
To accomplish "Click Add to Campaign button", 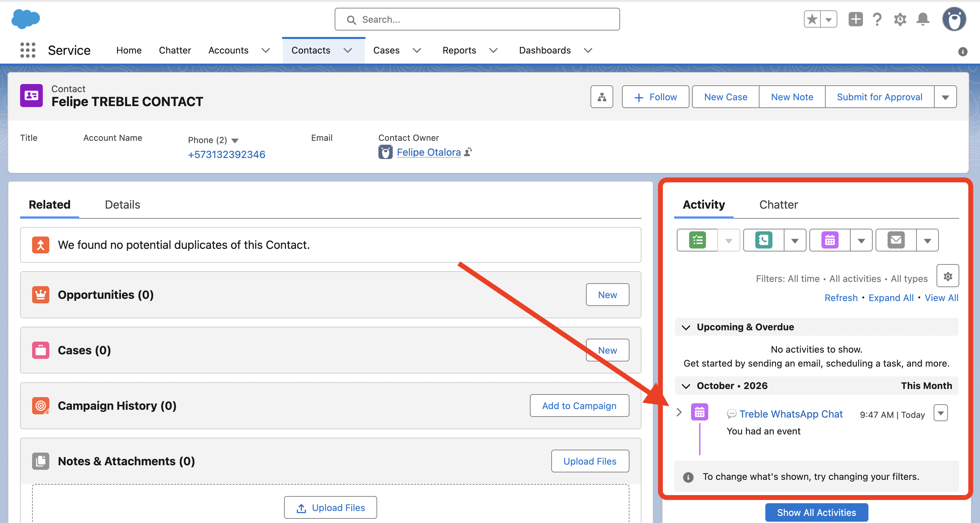I will point(579,406).
